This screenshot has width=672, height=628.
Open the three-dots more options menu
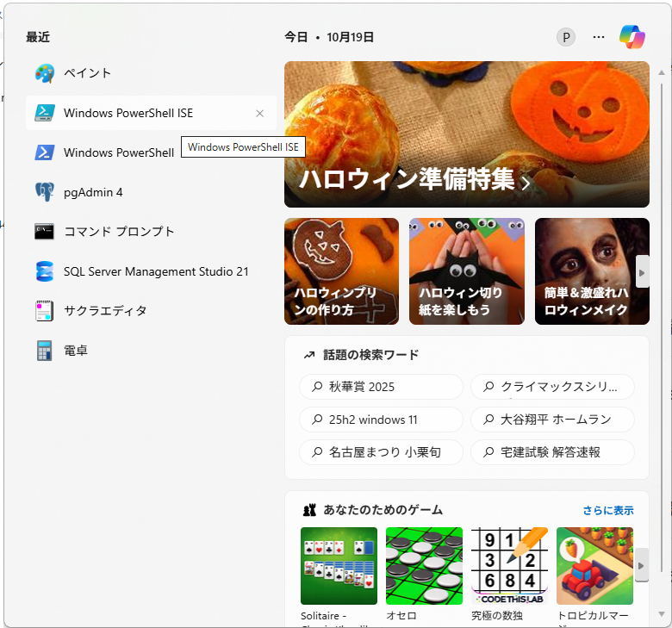[599, 37]
